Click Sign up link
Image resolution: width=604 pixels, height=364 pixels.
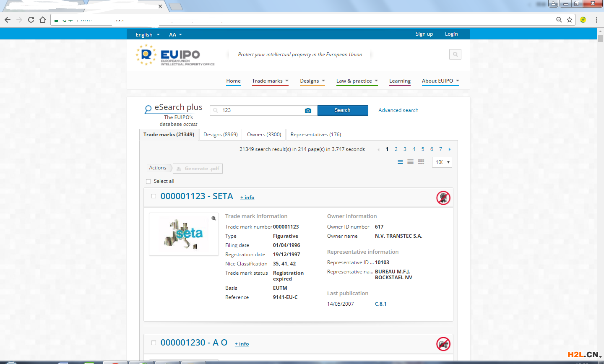[424, 34]
